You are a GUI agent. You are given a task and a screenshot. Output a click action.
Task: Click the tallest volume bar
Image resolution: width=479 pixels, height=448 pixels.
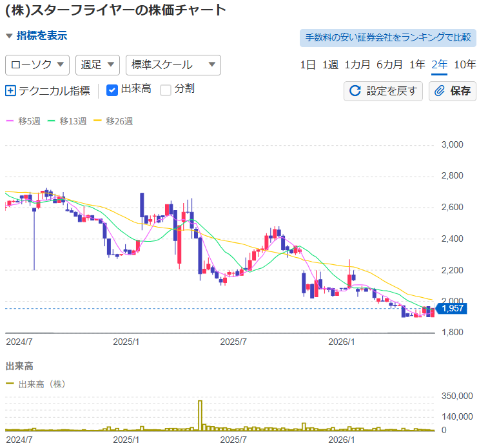pyautogui.click(x=200, y=415)
